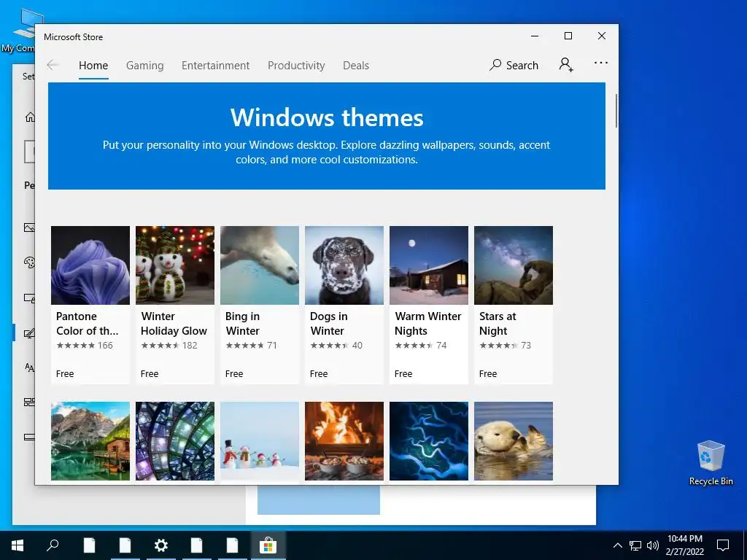Click the Store window vertical scrollbar
The image size is (747, 560).
point(616,111)
